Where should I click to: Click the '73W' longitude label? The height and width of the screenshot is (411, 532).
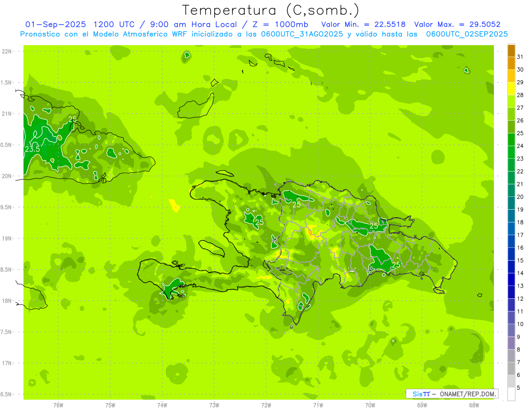tap(214, 405)
